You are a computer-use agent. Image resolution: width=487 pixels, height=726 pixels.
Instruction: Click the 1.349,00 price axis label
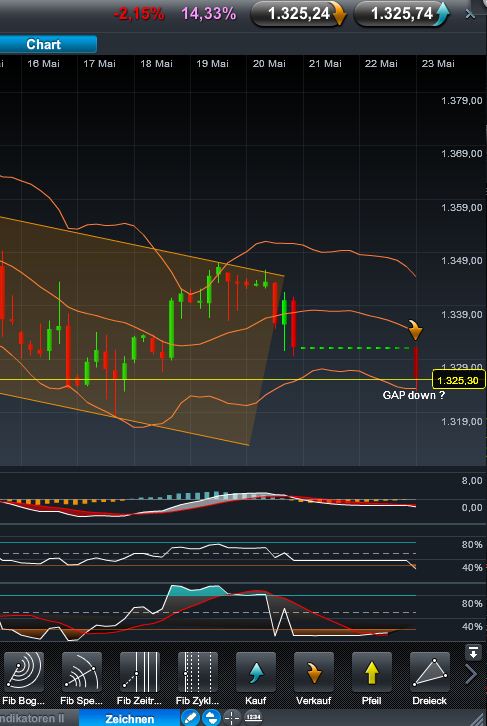tap(462, 261)
